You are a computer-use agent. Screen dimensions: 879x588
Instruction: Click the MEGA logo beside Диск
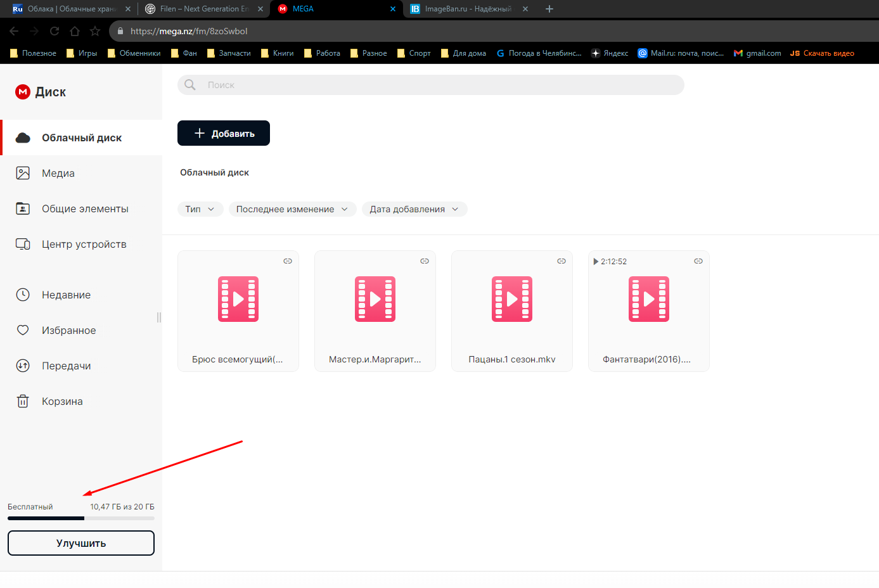tap(23, 92)
